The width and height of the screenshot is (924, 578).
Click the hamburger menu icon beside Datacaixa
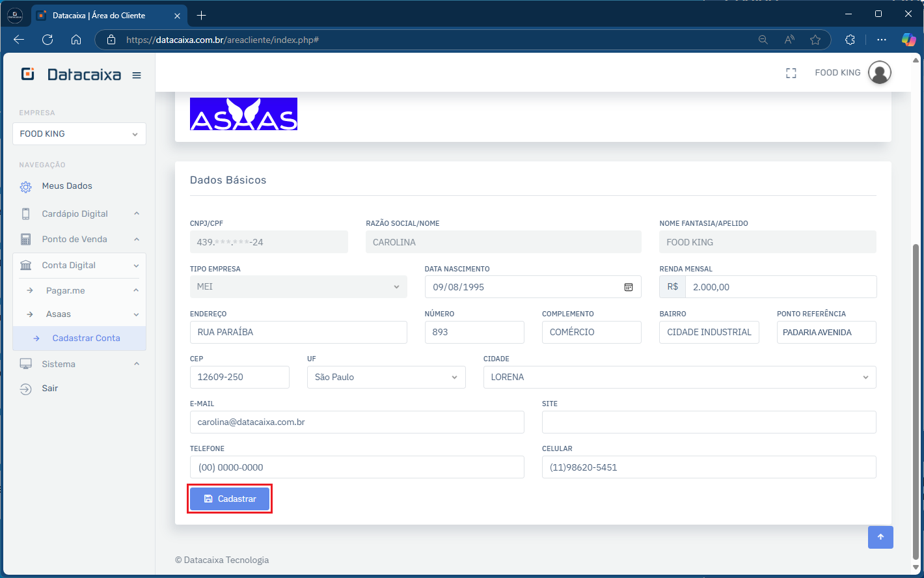click(x=137, y=76)
